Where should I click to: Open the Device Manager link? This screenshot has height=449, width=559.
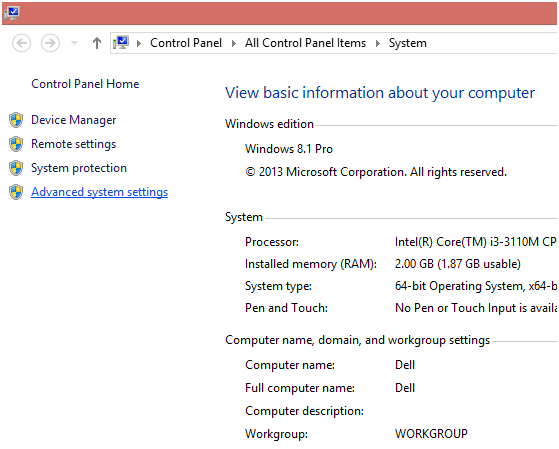coord(74,120)
